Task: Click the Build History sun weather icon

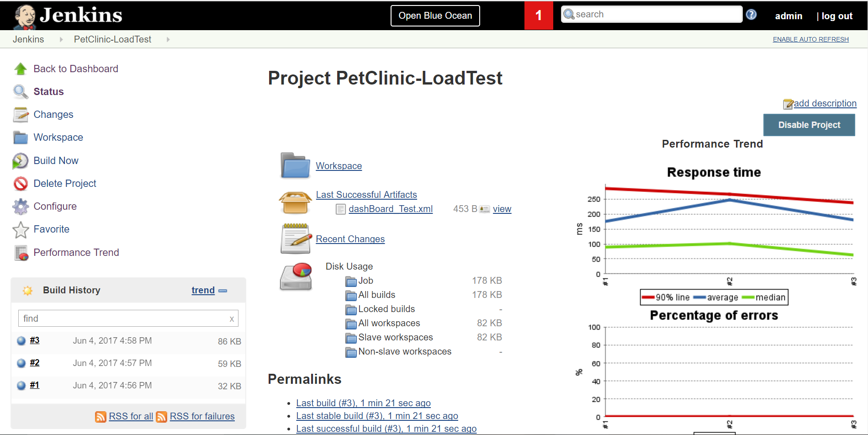Action: tap(27, 291)
